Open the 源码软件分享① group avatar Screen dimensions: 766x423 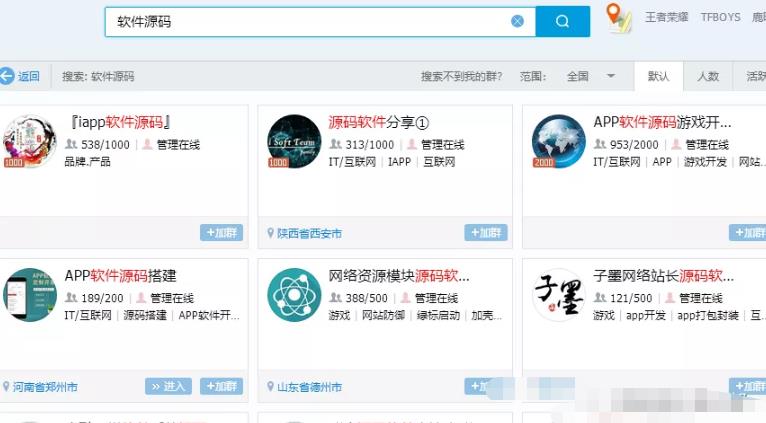tap(294, 142)
